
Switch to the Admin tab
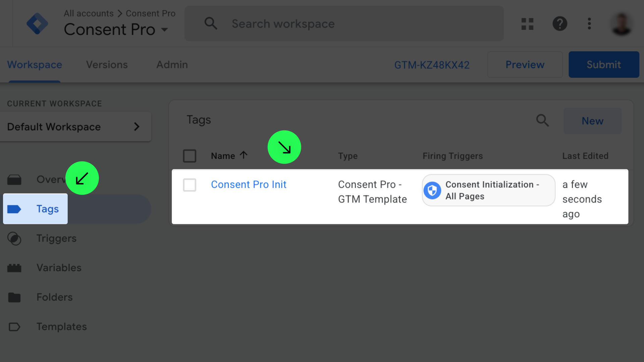coord(172,65)
